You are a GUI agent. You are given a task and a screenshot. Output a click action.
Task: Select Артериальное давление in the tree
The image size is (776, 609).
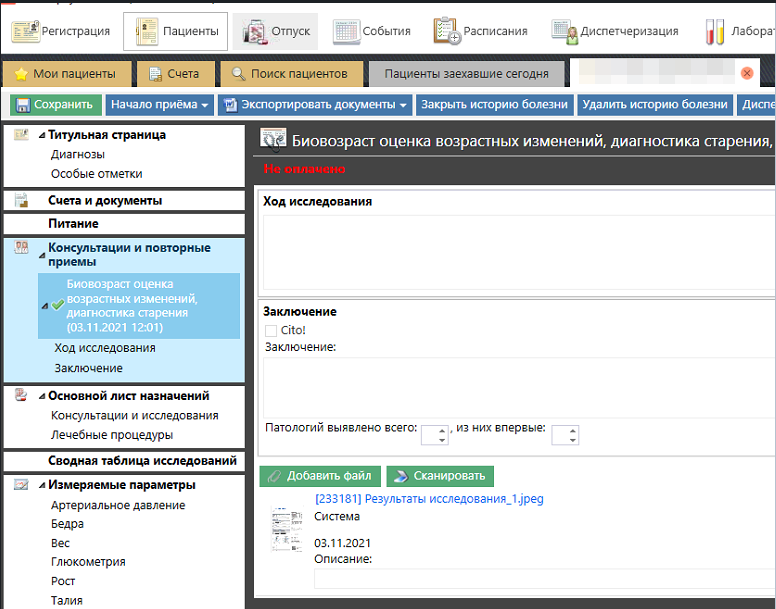pos(118,505)
